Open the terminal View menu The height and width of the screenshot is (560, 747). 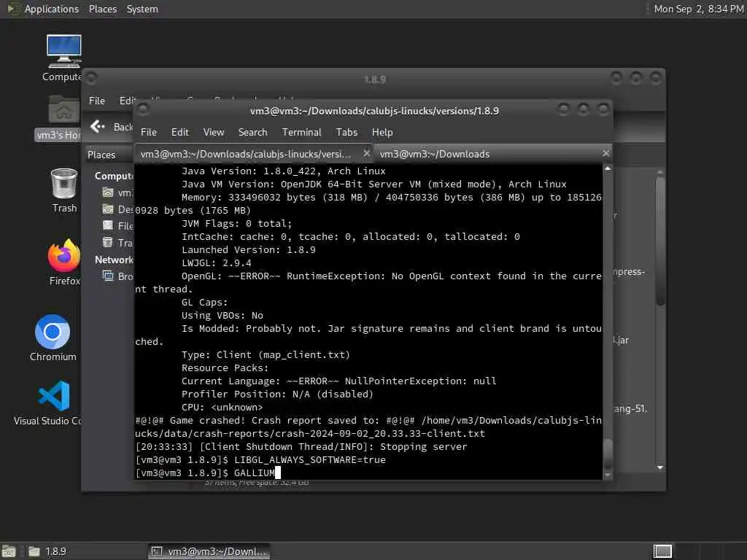click(x=214, y=133)
